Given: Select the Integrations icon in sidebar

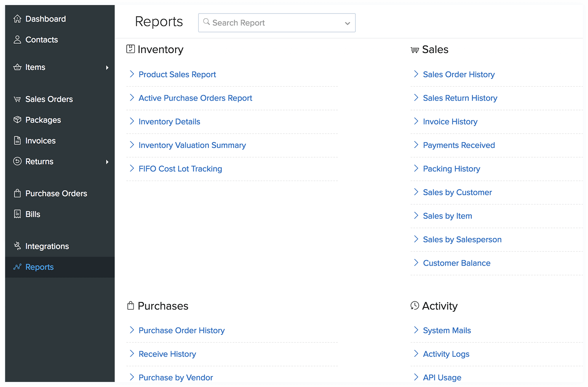Looking at the screenshot, I should coord(17,246).
